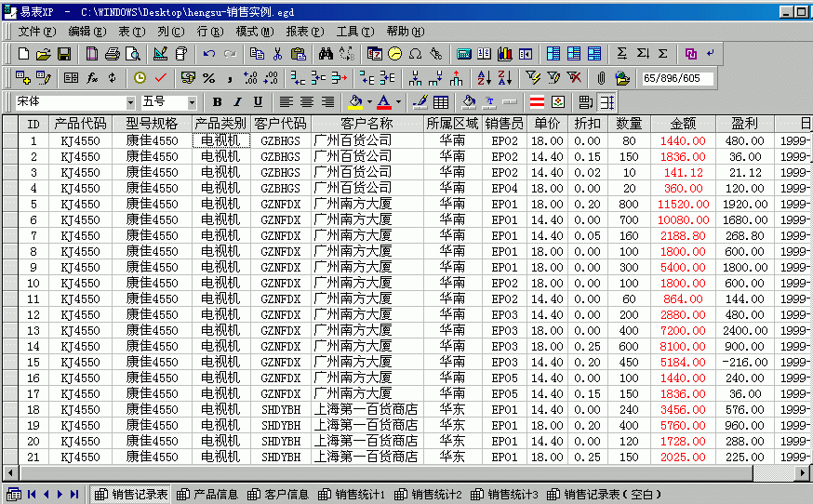813x504 pixels.
Task: Save the file with the floppy disk icon
Action: [x=64, y=53]
